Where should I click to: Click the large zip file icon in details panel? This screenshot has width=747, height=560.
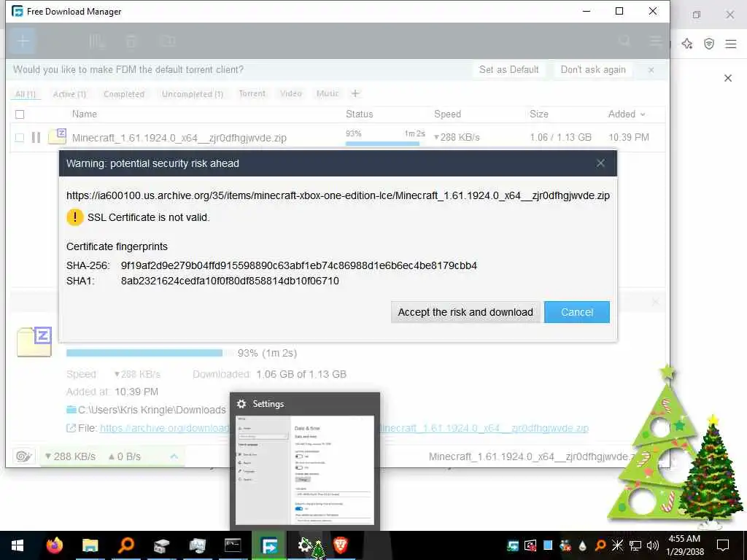[34, 341]
